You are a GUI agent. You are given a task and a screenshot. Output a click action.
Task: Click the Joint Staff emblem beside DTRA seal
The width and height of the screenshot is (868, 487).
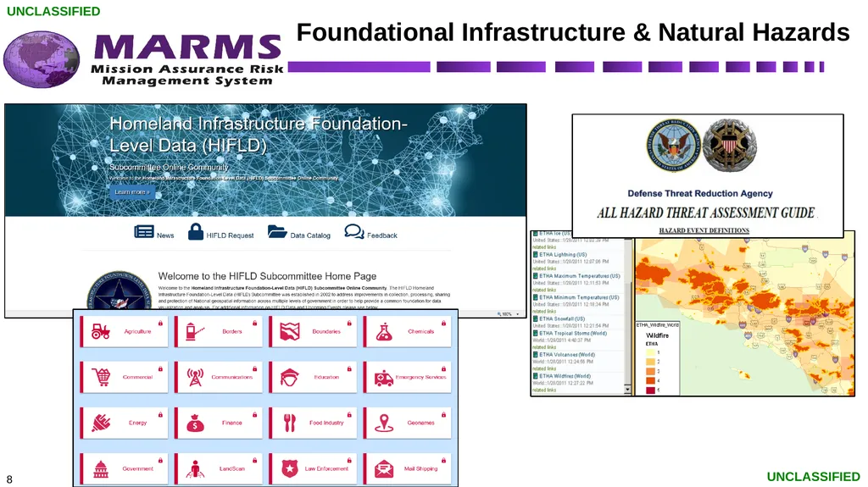click(729, 146)
